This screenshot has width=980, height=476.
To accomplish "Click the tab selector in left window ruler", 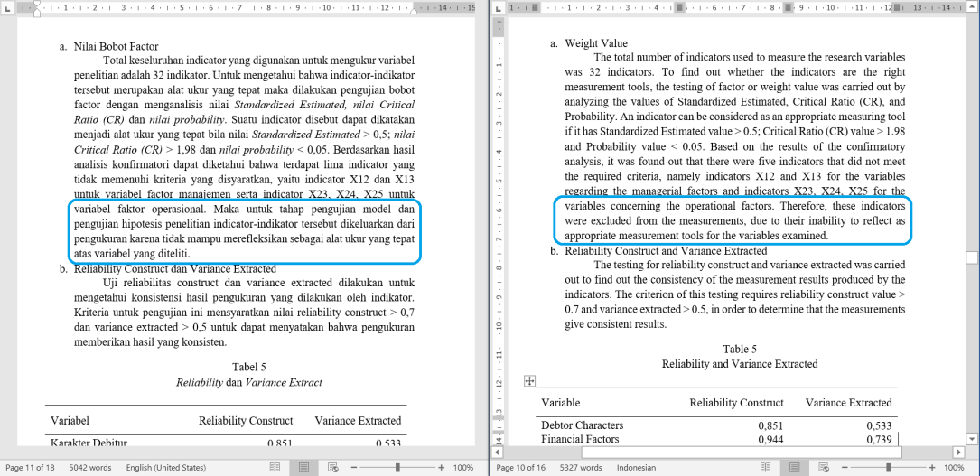I will coord(7,8).
